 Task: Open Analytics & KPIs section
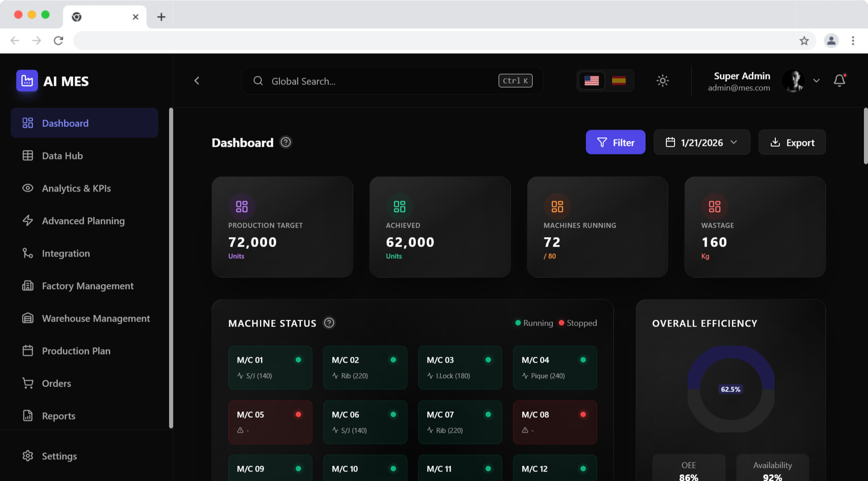click(85, 188)
